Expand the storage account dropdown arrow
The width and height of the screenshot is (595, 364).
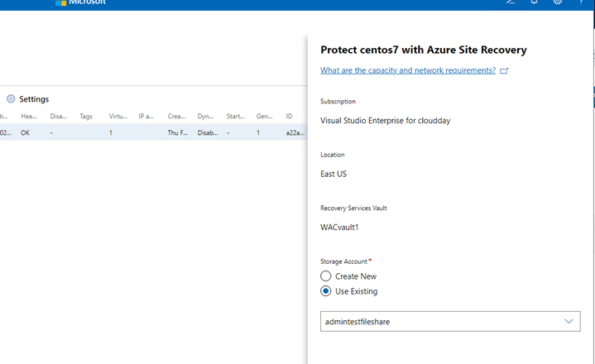569,322
